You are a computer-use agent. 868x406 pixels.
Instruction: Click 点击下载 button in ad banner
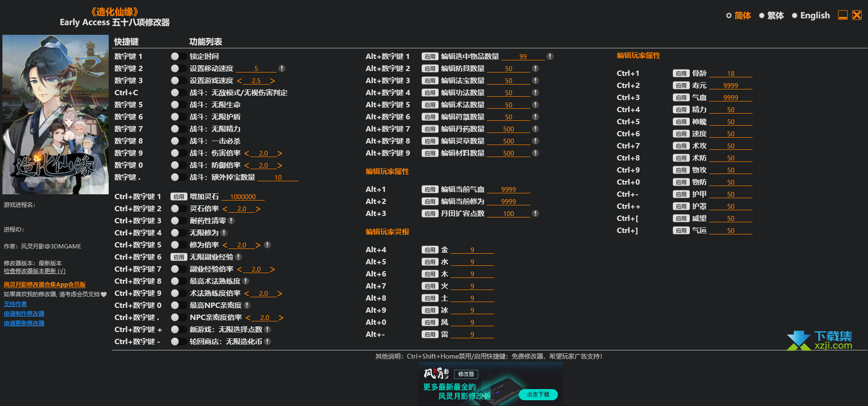coord(538,394)
